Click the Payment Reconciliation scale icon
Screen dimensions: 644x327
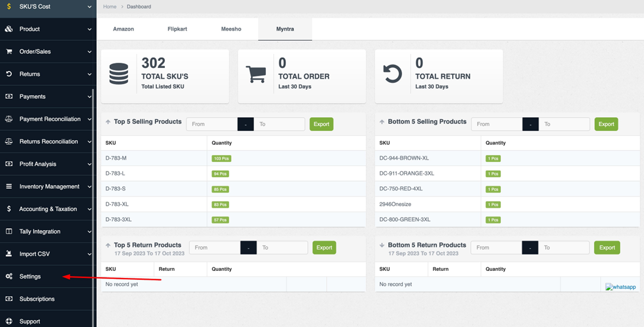click(x=9, y=119)
